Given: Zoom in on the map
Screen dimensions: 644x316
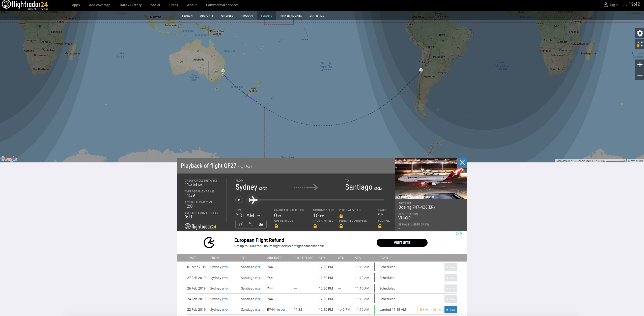Looking at the screenshot, I should tap(640, 65).
